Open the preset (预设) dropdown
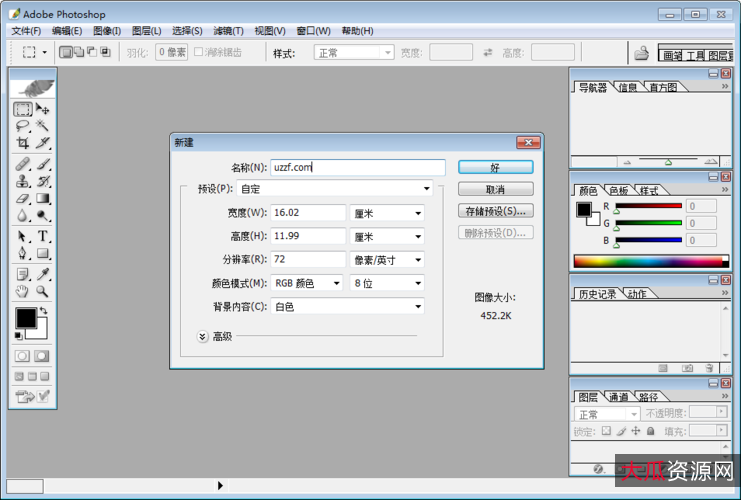This screenshot has width=741, height=500. click(x=335, y=189)
